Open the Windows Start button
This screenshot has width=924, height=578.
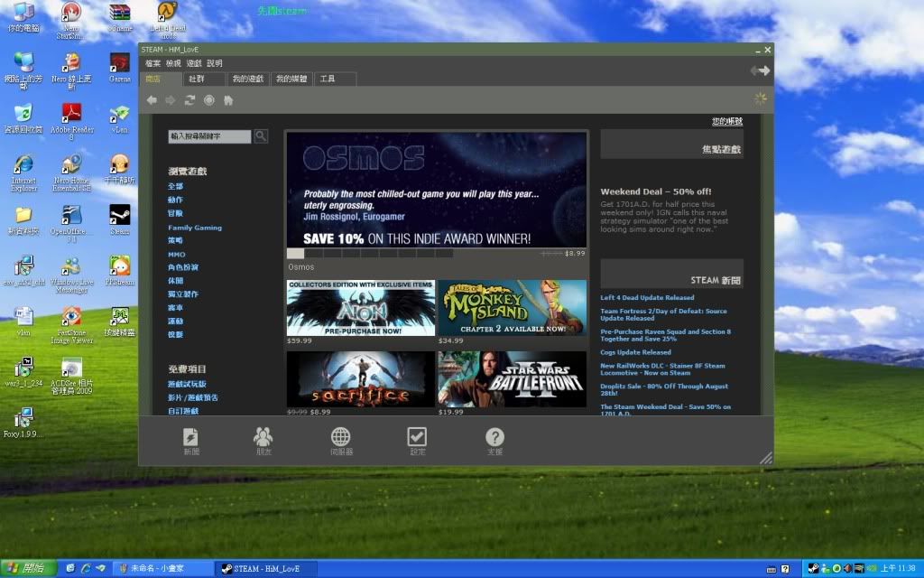pos(28,569)
